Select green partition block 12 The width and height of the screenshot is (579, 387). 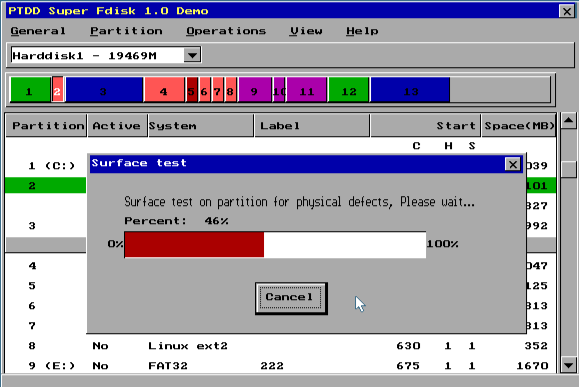point(349,90)
